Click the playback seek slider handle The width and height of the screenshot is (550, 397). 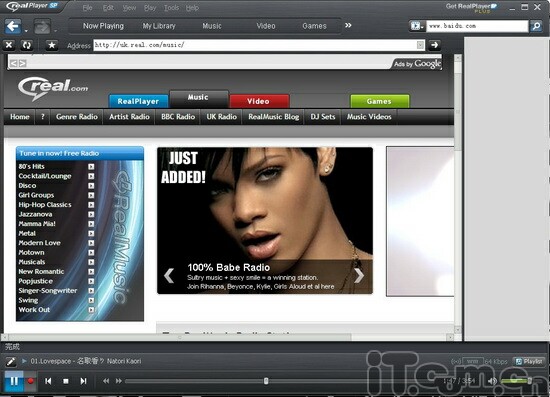coord(266,381)
